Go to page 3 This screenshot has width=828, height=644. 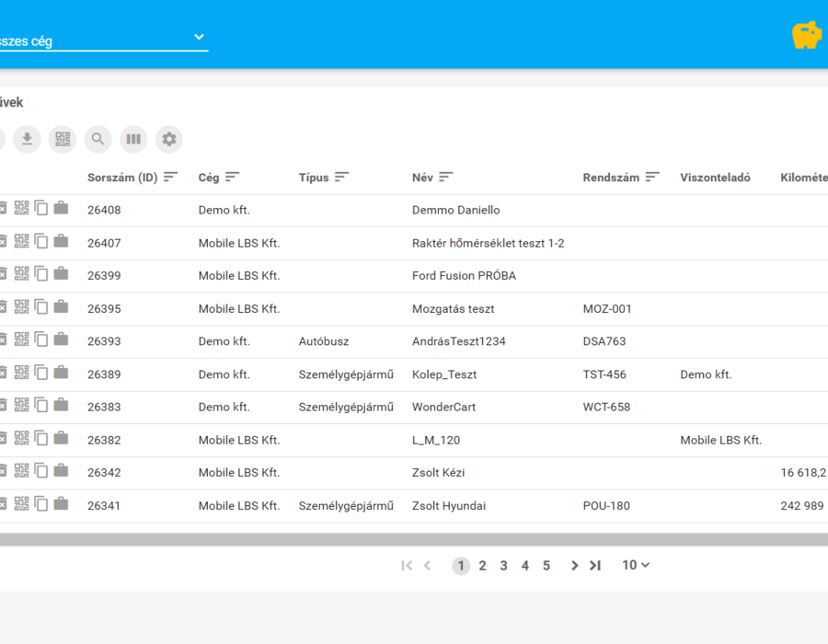[x=504, y=566]
